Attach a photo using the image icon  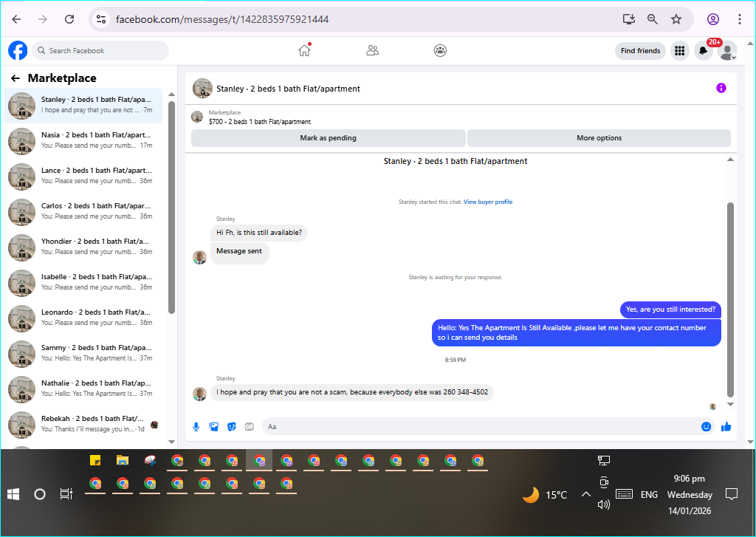214,426
